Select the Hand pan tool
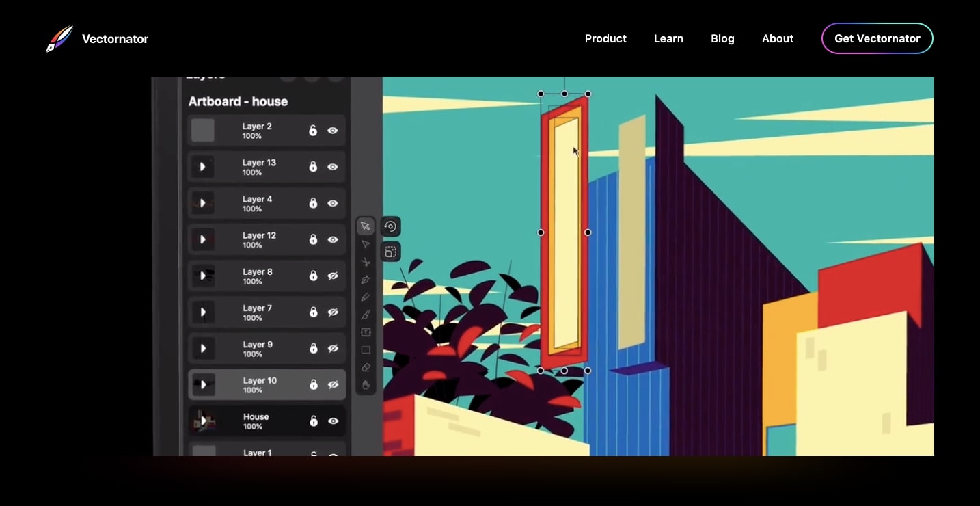Screen dimensions: 980x506 point(366,385)
